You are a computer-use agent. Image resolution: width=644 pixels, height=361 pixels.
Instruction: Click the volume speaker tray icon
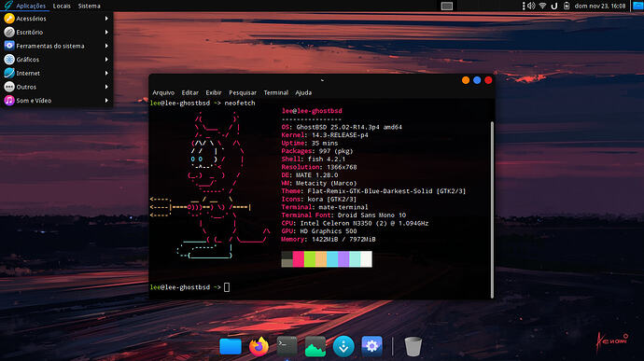531,6
